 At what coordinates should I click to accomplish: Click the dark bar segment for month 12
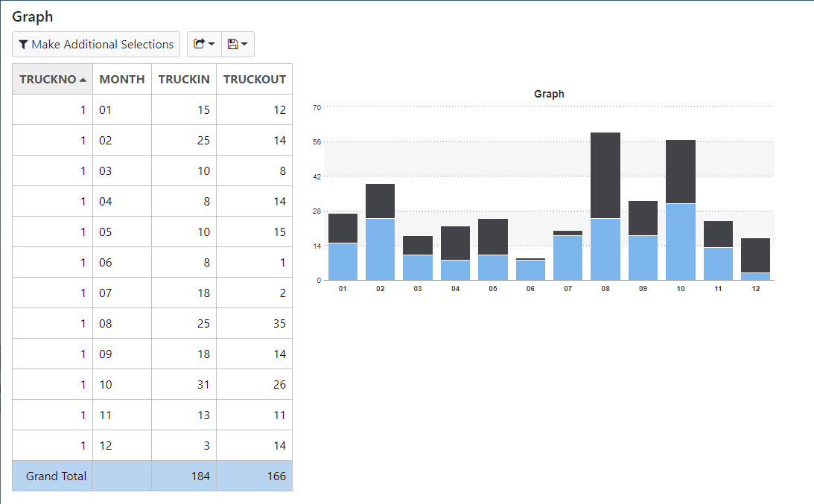tap(755, 255)
